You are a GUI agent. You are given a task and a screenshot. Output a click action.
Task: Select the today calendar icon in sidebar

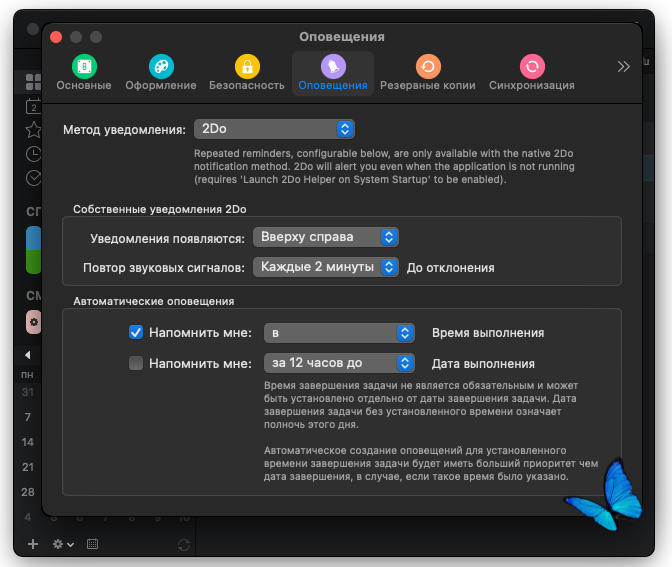pos(34,106)
